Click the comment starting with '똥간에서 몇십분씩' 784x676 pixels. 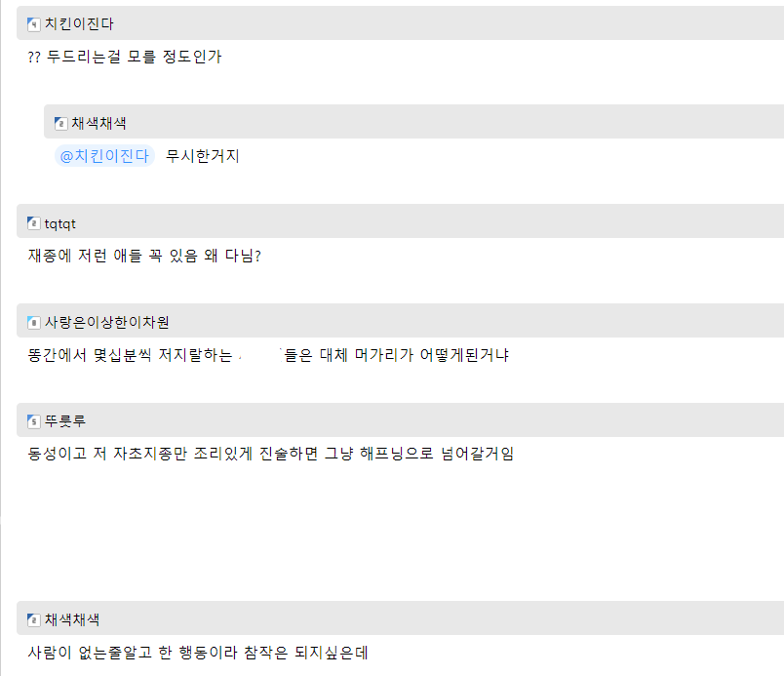pyautogui.click(x=268, y=355)
